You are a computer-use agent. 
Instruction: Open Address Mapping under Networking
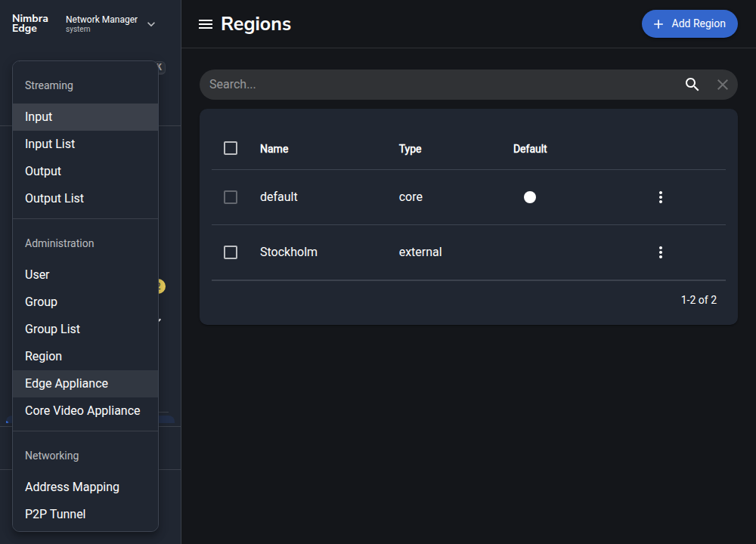(85, 487)
